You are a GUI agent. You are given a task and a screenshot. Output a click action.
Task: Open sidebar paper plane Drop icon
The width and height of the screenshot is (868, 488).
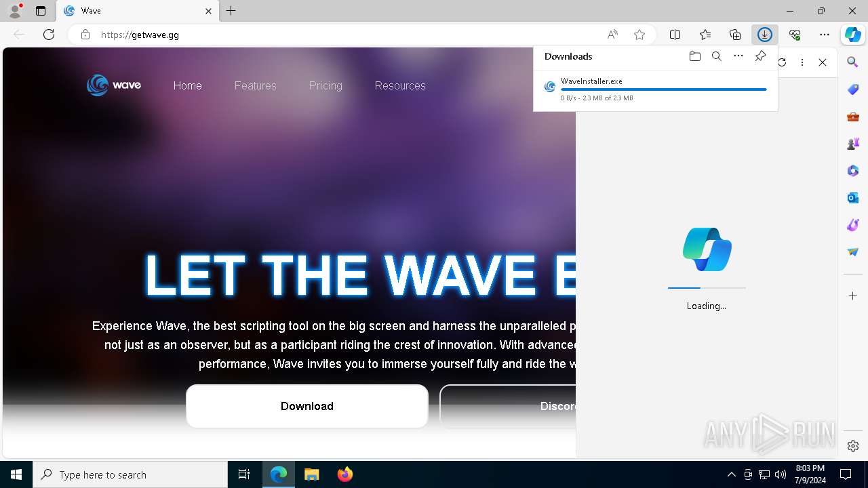(x=853, y=252)
